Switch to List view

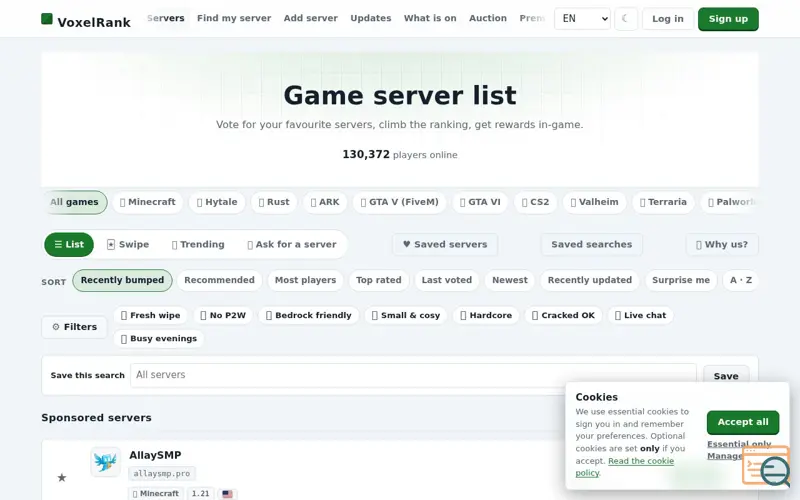click(69, 244)
